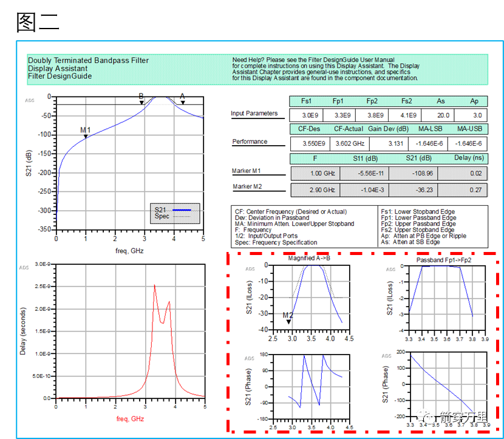Screen dimensions: 504x439
Task: Select marker M1 on the S21 curve
Action: pyautogui.click(x=86, y=136)
